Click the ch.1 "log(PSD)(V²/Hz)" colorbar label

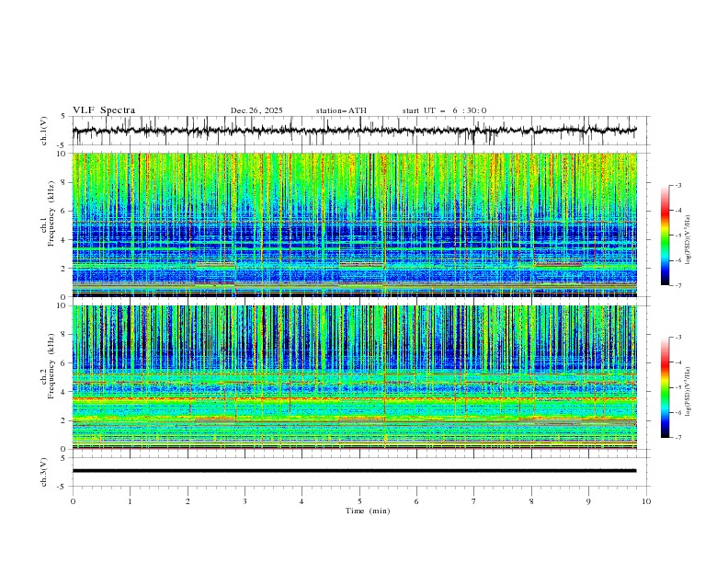(688, 240)
